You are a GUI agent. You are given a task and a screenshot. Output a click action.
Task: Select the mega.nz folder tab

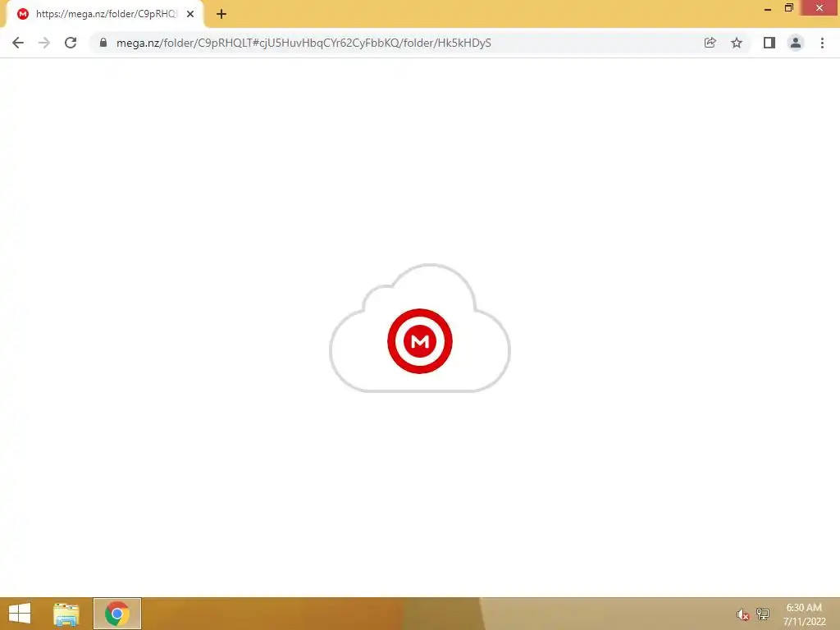point(105,15)
